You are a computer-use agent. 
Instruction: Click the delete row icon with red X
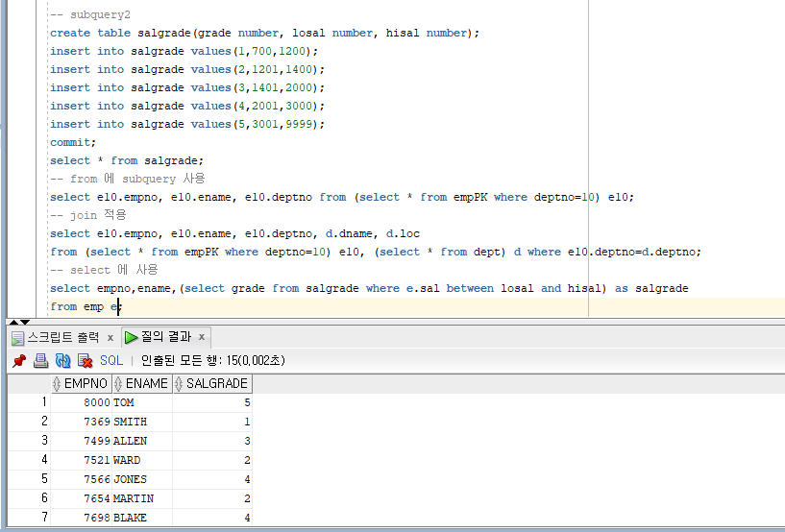point(86,361)
